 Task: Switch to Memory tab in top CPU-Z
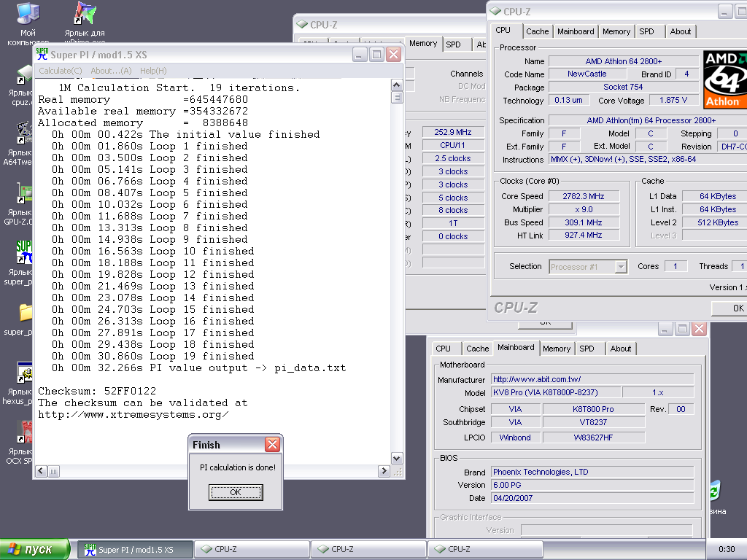coord(616,31)
